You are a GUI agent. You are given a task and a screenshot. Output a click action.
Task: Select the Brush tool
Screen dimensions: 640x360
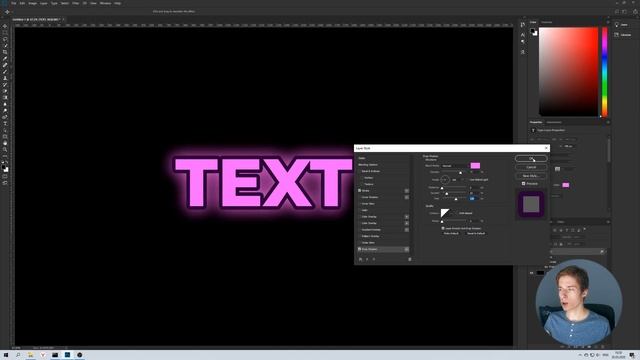tap(5, 72)
